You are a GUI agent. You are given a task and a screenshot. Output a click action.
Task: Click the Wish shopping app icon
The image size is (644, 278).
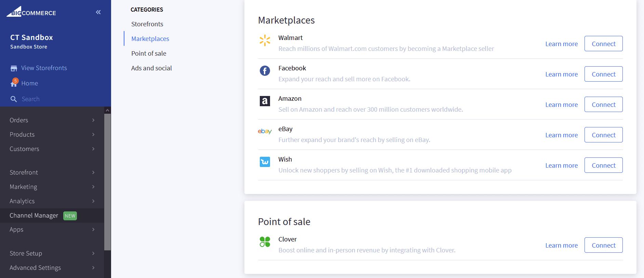(265, 162)
